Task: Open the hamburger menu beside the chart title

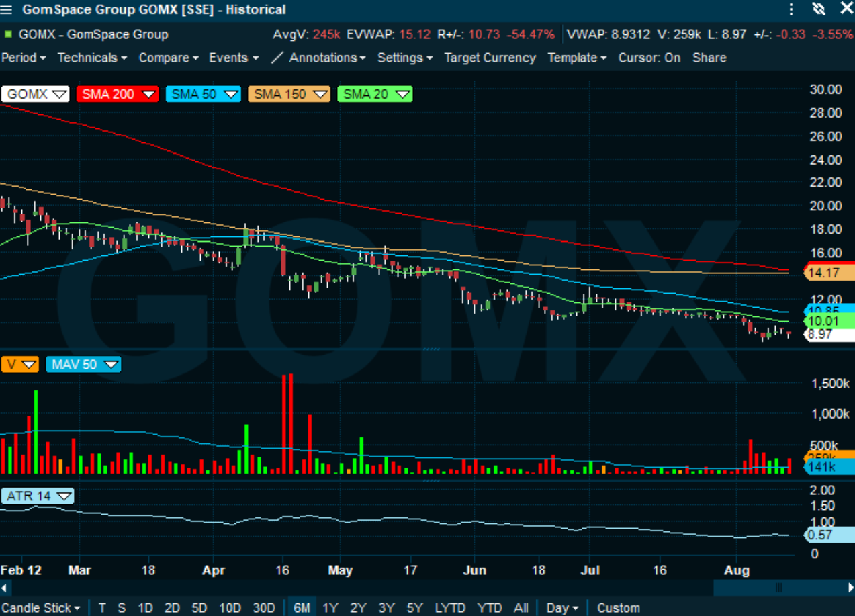Action: tap(7, 9)
